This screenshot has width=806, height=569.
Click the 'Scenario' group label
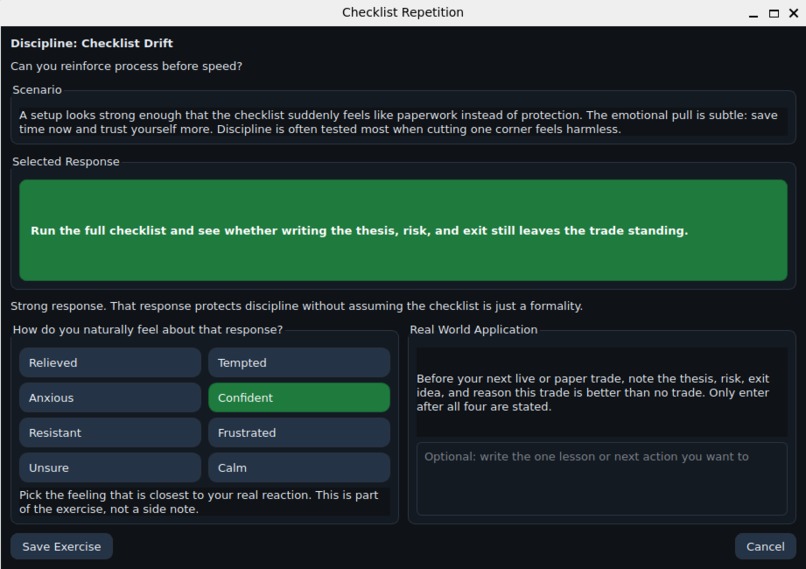(x=37, y=89)
